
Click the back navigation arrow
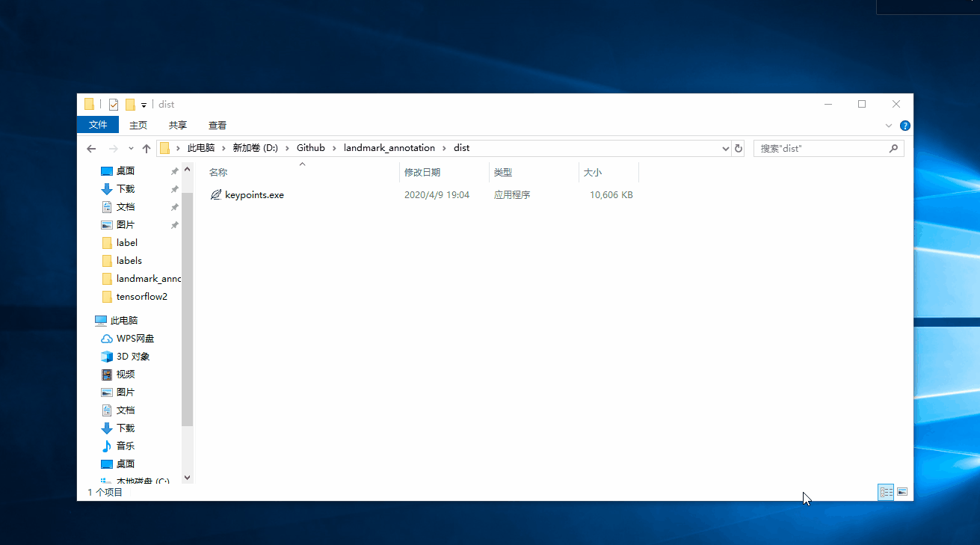coord(90,148)
